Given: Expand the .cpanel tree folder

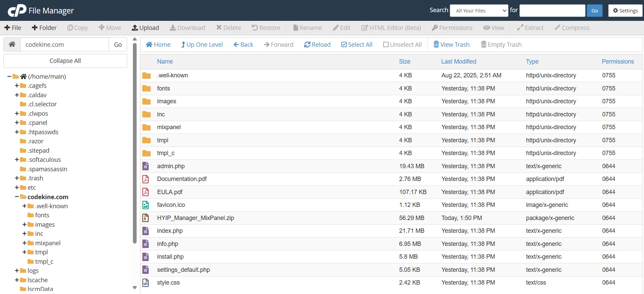Looking at the screenshot, I should click(x=17, y=123).
